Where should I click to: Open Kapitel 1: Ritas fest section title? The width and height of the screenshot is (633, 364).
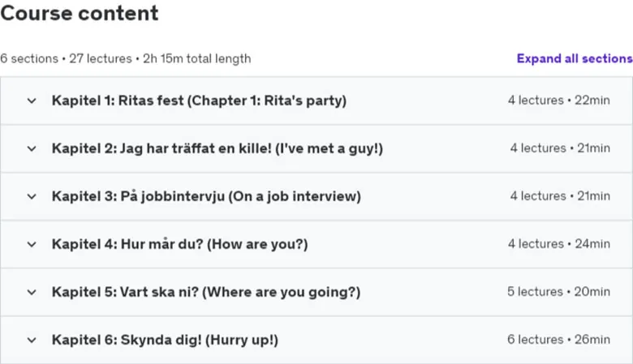coord(199,101)
